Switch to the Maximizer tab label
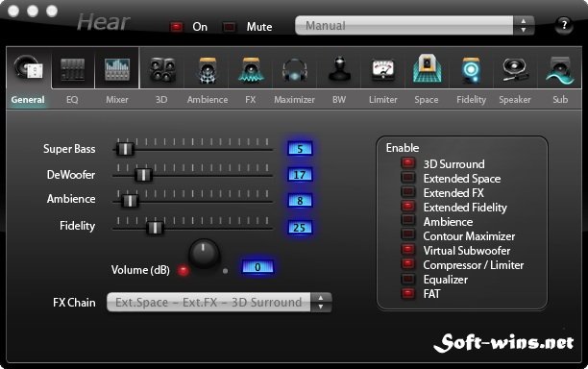 (294, 100)
